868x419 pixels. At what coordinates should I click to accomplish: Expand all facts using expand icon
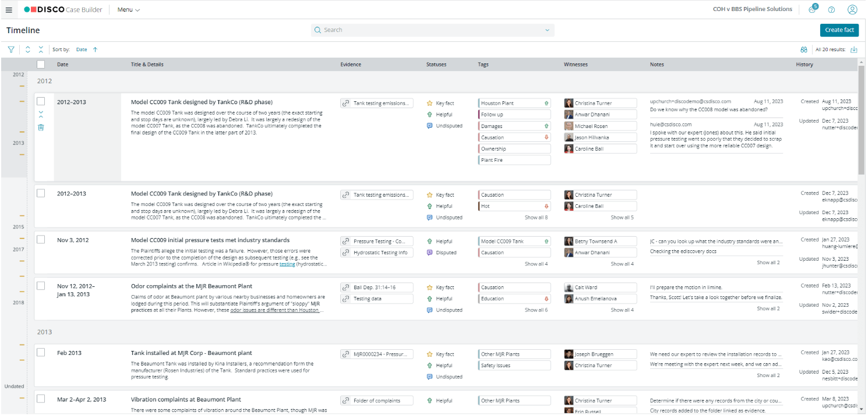tap(27, 49)
